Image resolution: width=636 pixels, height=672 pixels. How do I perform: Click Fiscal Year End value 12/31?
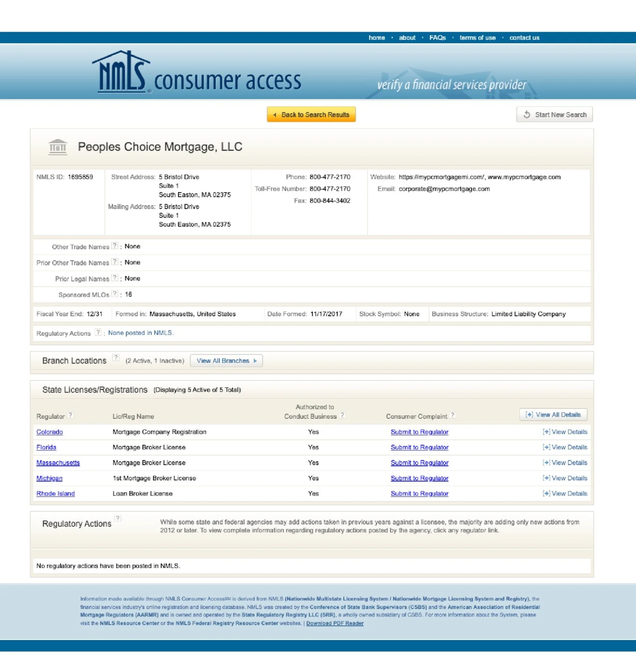[94, 314]
